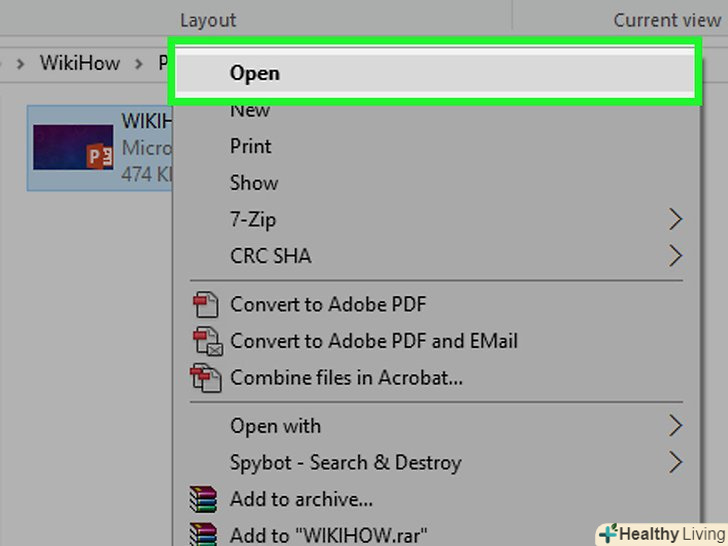Click the Combine files in Acrobat icon

(x=206, y=378)
